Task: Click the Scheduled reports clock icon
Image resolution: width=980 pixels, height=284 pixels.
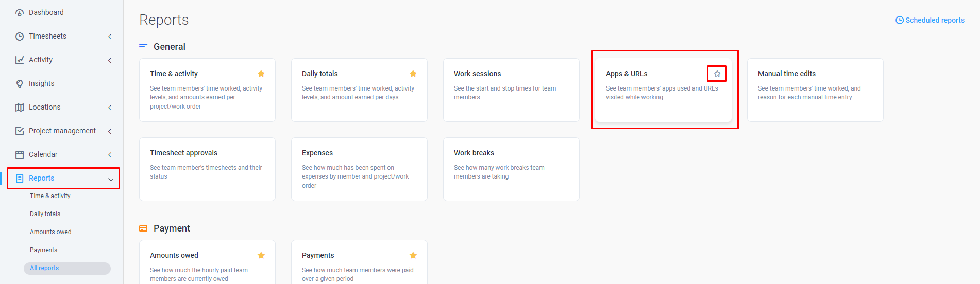Action: [x=900, y=20]
